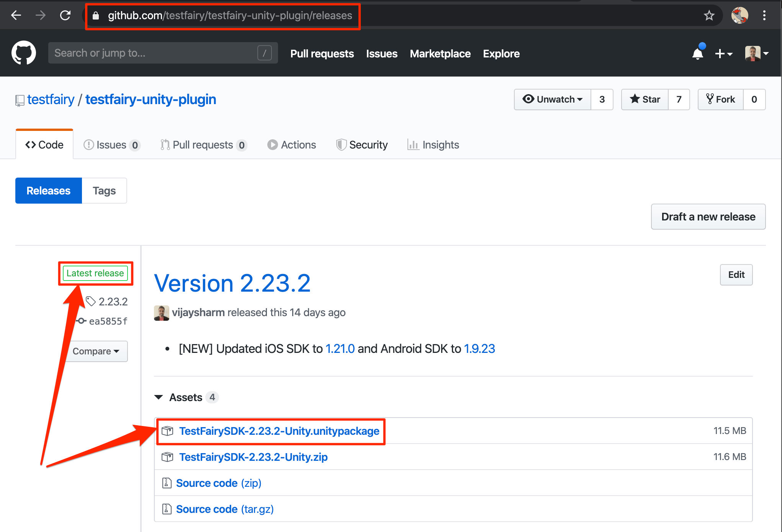Download TestFairySDK-2.23.2-Unity.unitypackage
Viewport: 782px width, 532px height.
pos(279,431)
